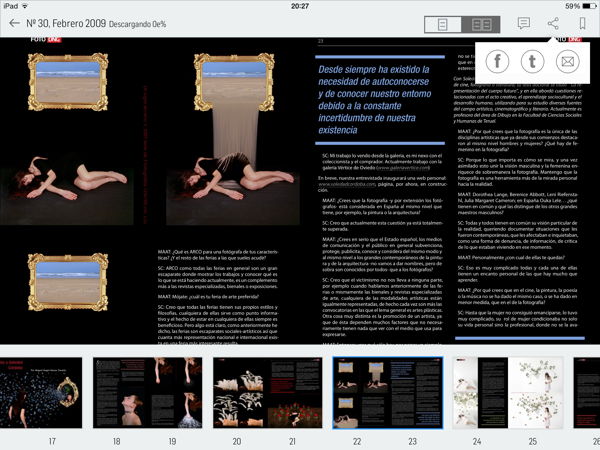Share via email envelope icon
Viewport: 600px width, 450px height.
point(567,61)
